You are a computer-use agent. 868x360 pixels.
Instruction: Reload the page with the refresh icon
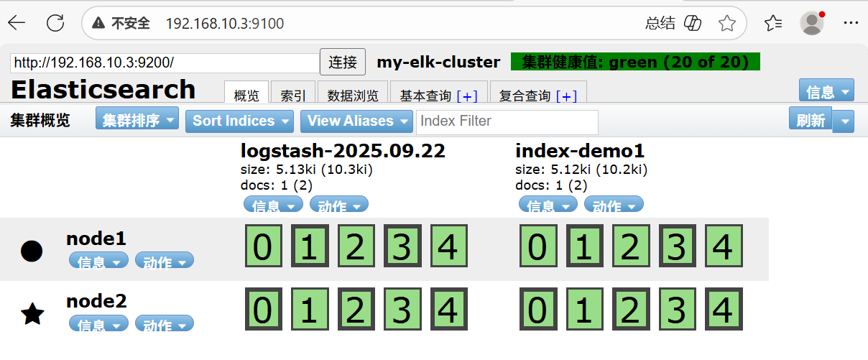55,23
